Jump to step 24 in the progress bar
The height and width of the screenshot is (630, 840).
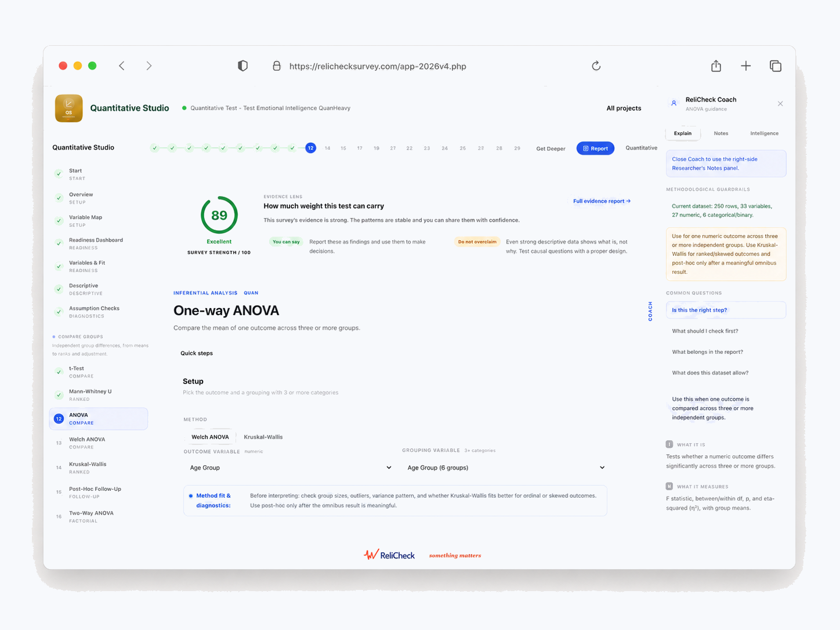(444, 149)
